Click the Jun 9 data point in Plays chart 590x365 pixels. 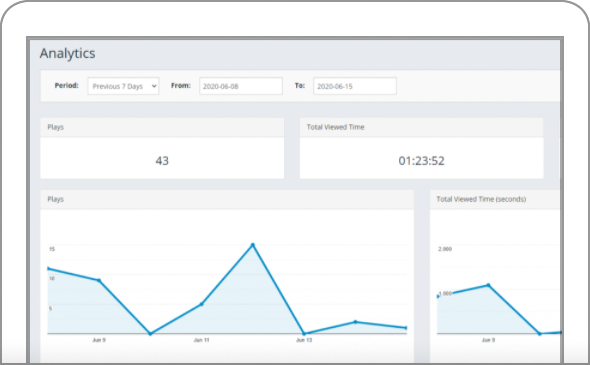(x=99, y=280)
